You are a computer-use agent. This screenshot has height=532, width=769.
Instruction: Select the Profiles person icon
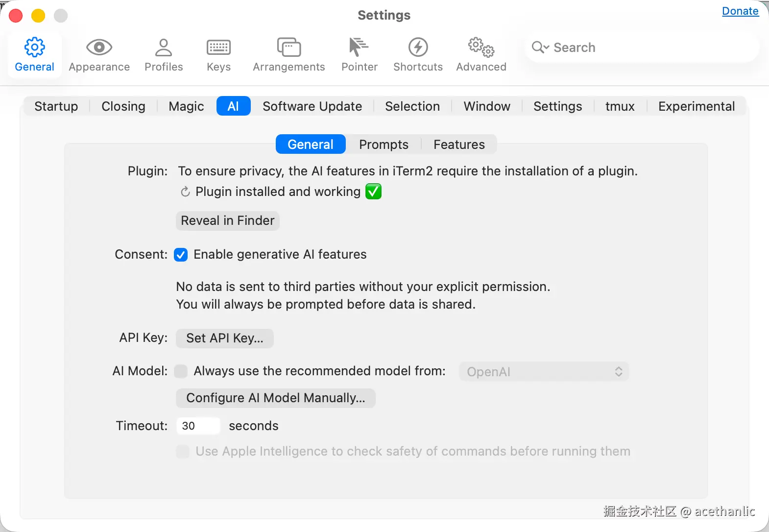tap(164, 48)
